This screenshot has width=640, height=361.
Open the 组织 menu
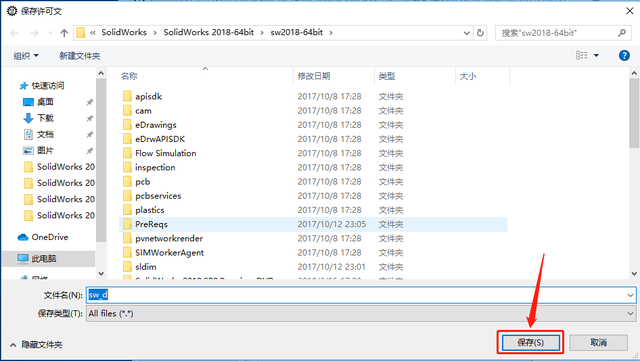[x=26, y=56]
